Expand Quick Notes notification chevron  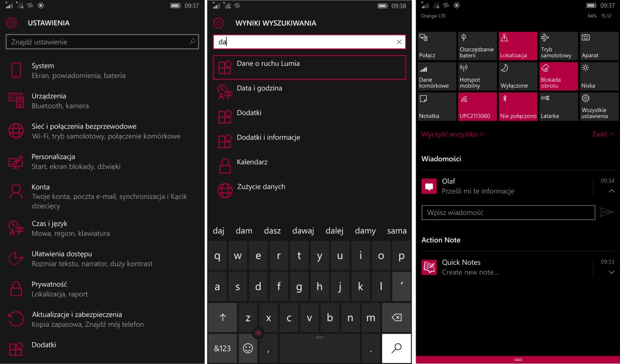pos(611,273)
